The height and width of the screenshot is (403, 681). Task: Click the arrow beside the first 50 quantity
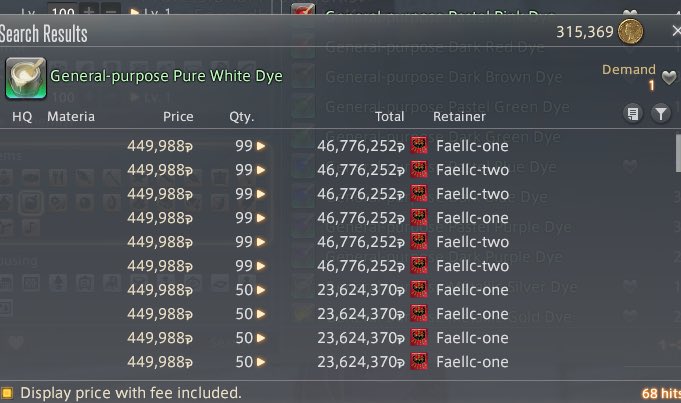point(261,290)
